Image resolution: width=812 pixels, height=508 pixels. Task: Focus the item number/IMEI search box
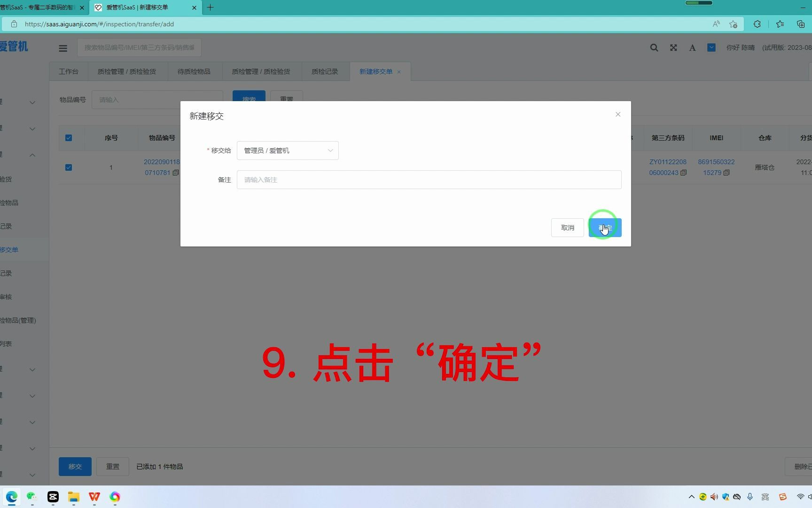[139, 48]
